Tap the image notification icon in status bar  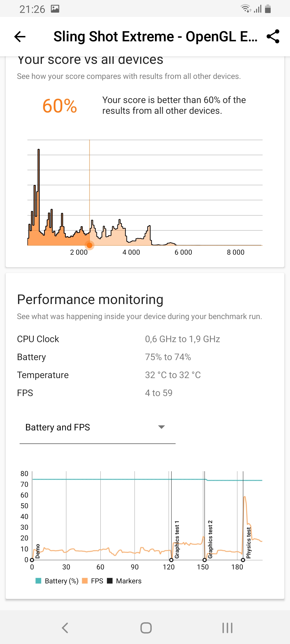55,9
